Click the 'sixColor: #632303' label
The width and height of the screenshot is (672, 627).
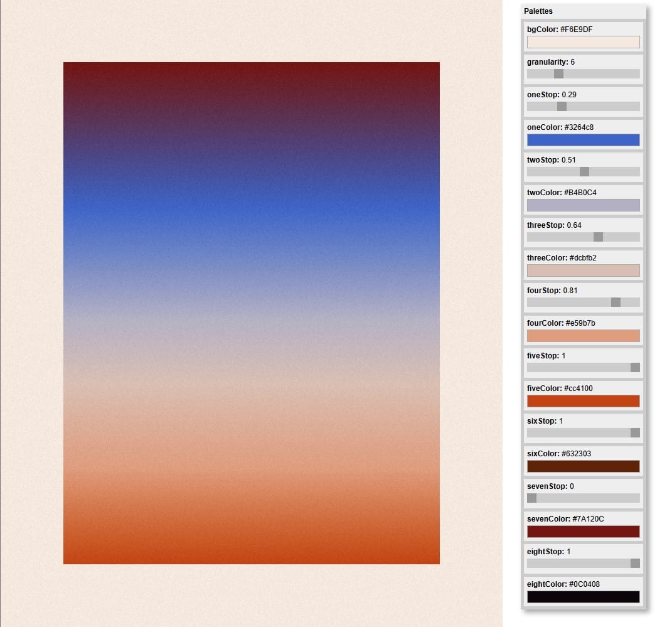[559, 453]
